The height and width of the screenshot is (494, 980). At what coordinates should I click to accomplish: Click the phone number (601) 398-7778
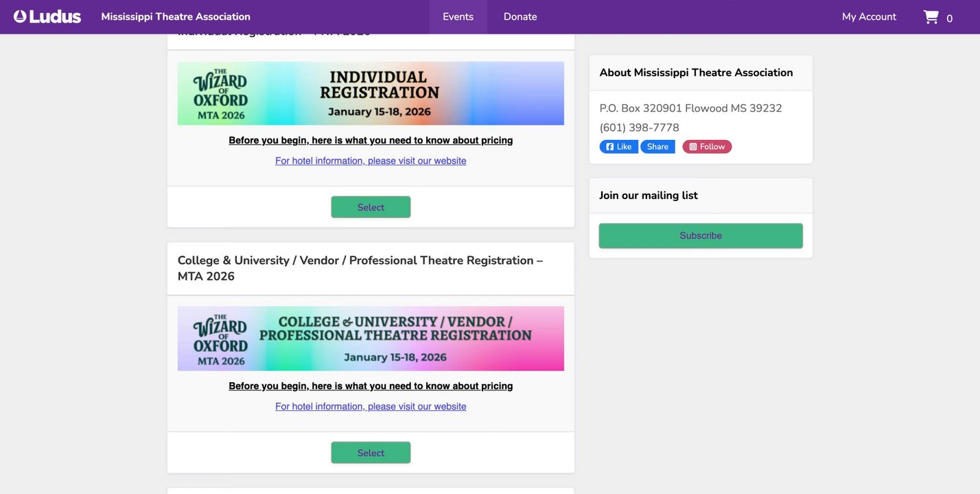(639, 128)
